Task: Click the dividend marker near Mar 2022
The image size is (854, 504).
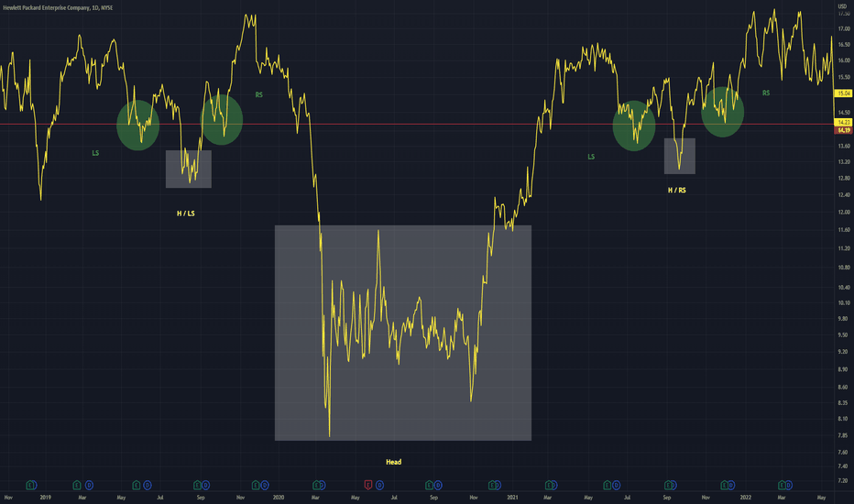Action: click(x=789, y=485)
